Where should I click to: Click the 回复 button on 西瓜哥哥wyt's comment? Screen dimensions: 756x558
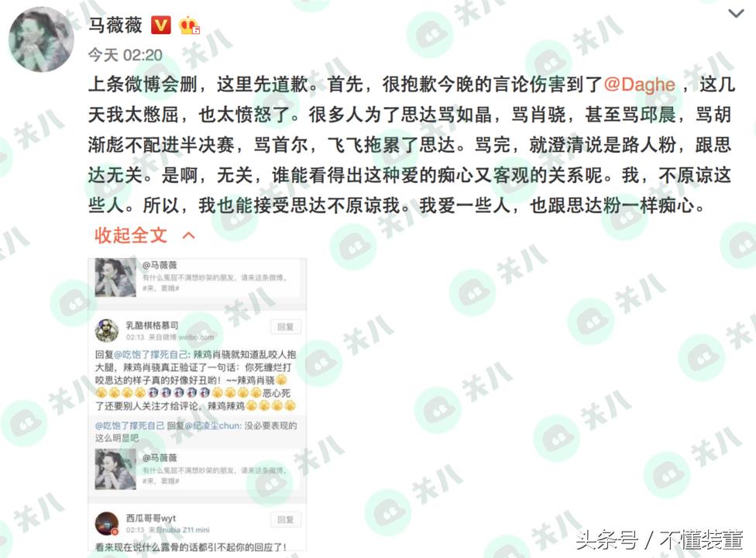click(285, 519)
